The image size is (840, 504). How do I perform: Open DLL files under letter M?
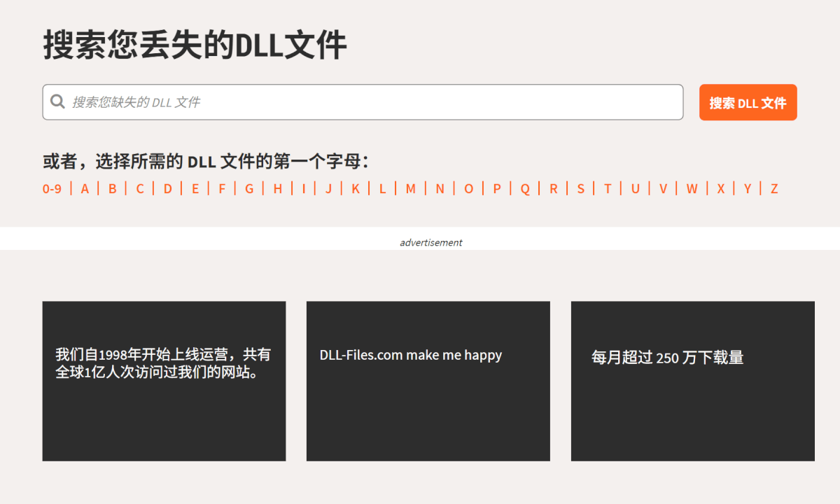(410, 188)
